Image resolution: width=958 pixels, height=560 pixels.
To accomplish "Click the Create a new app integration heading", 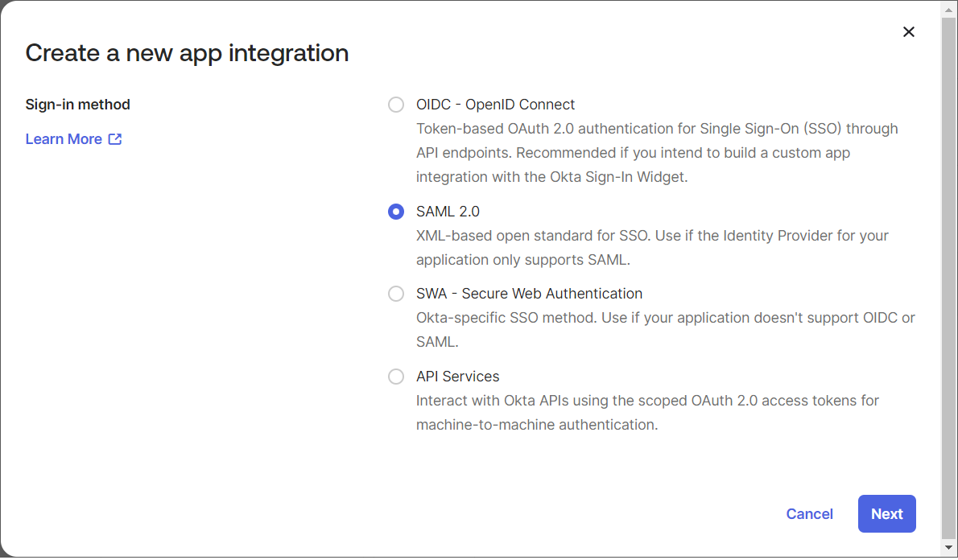I will [187, 53].
